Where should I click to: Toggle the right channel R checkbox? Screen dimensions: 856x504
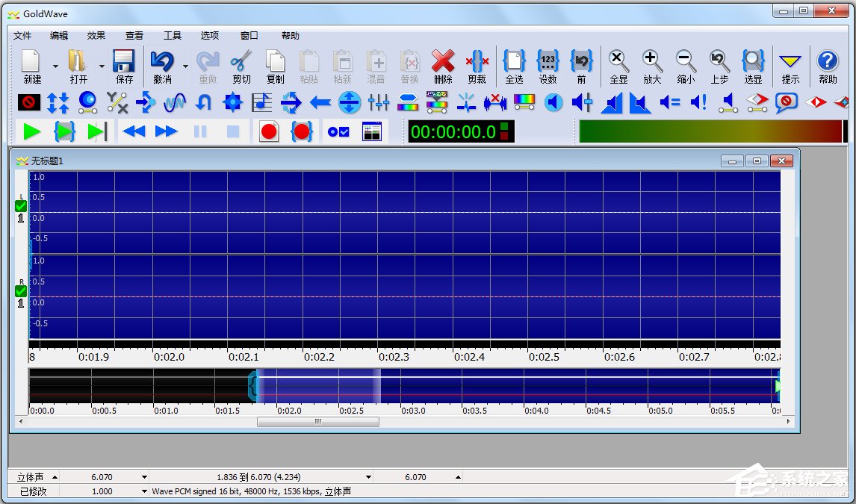click(21, 291)
